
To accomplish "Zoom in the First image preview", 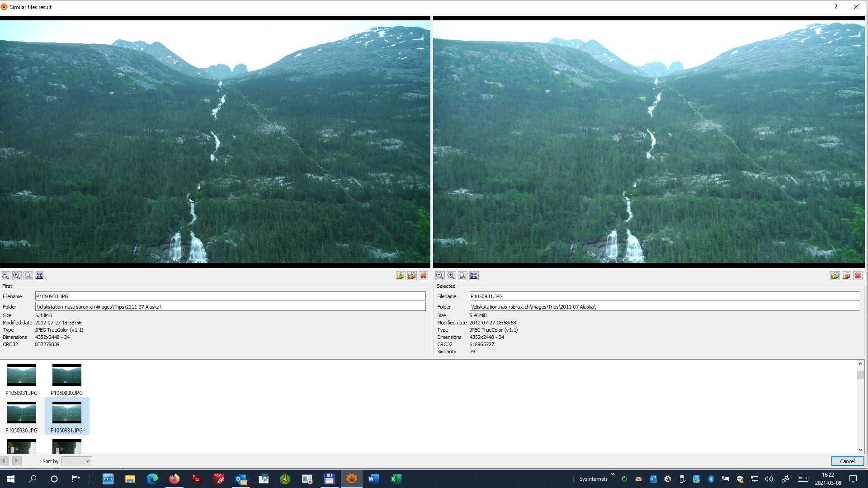I will pyautogui.click(x=17, y=276).
